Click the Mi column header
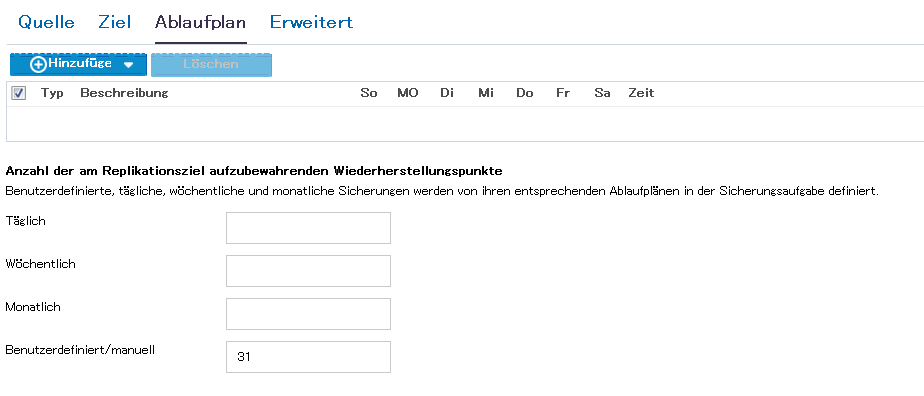 [486, 93]
